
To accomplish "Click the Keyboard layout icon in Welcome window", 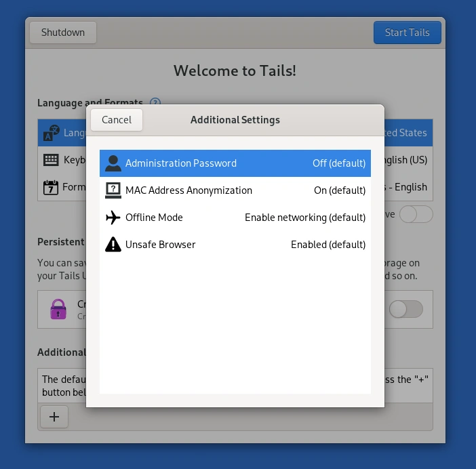I will (51, 160).
